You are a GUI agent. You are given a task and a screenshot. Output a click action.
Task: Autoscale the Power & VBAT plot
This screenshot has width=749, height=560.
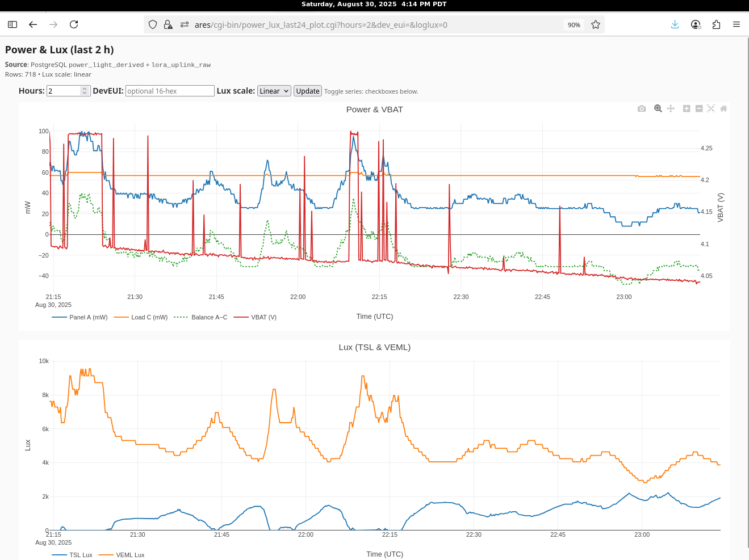coord(711,108)
